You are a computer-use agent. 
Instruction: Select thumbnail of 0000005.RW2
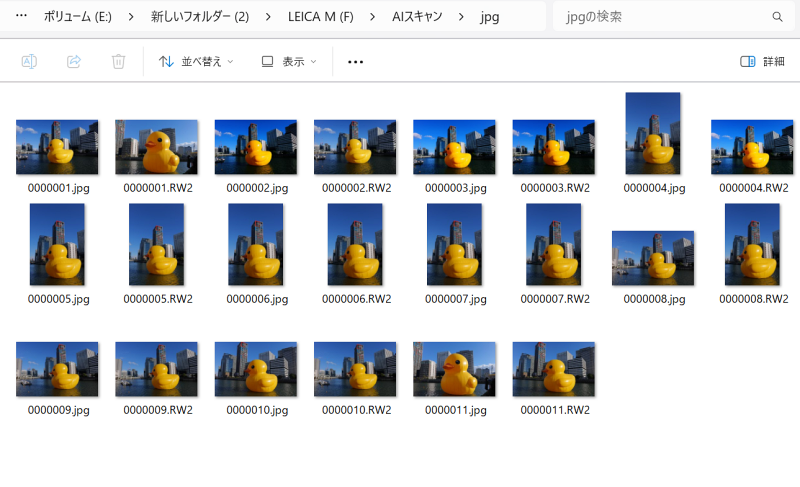click(157, 244)
